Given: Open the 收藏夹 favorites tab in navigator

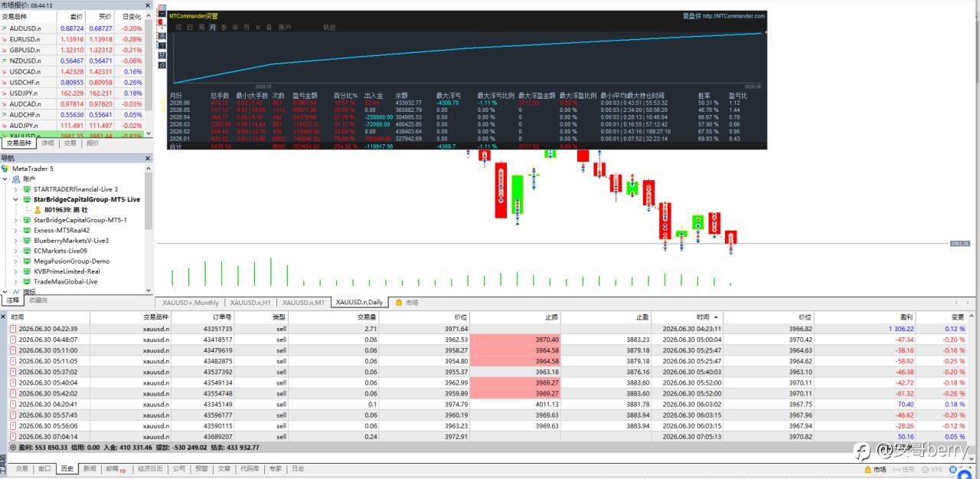Looking at the screenshot, I should [x=38, y=300].
